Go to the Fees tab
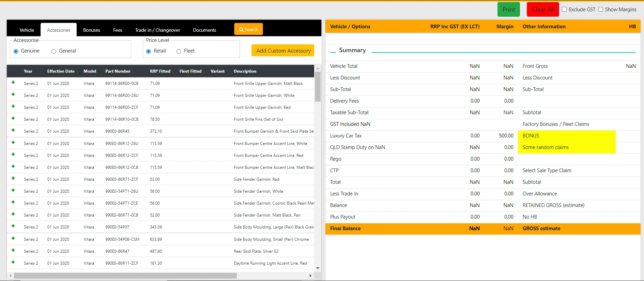This screenshot has height=281, width=644. click(118, 30)
